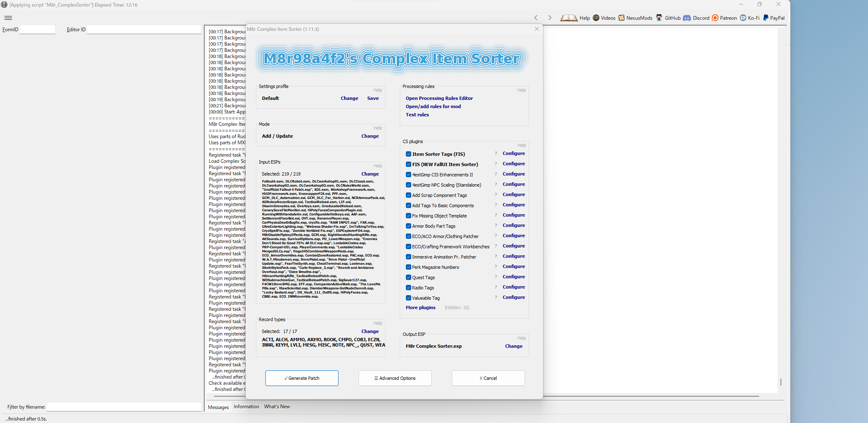868x423 pixels.
Task: Toggle the Quest Tags plugin checkbox
Action: [x=408, y=277]
